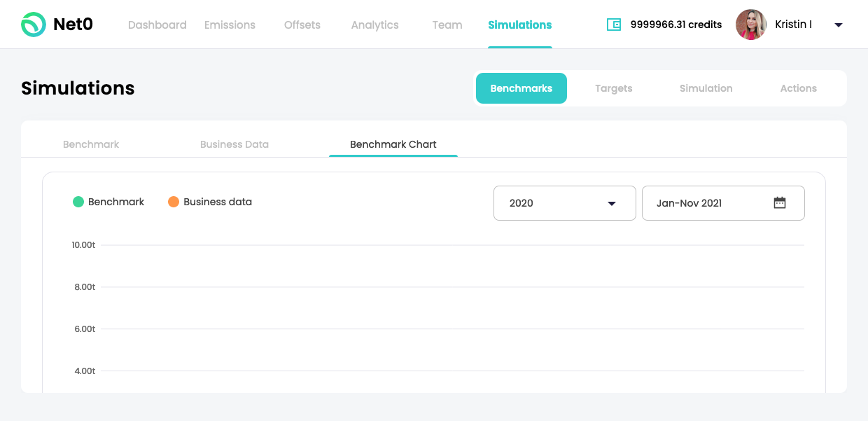Screen dimensions: 868x421
Task: Open the Emissions page
Action: (230, 25)
